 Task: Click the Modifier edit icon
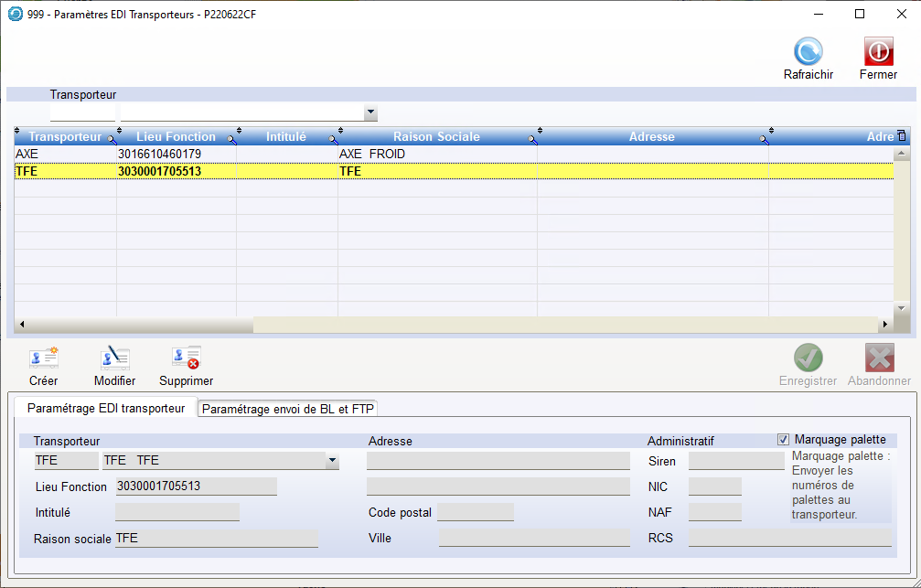pyautogui.click(x=115, y=358)
